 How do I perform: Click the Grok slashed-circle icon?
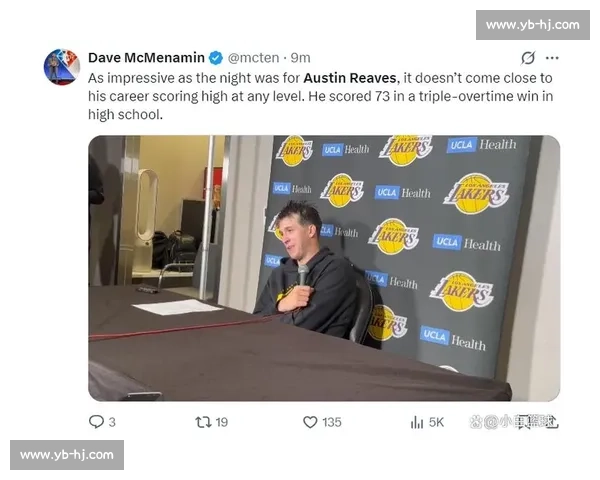coord(528,58)
